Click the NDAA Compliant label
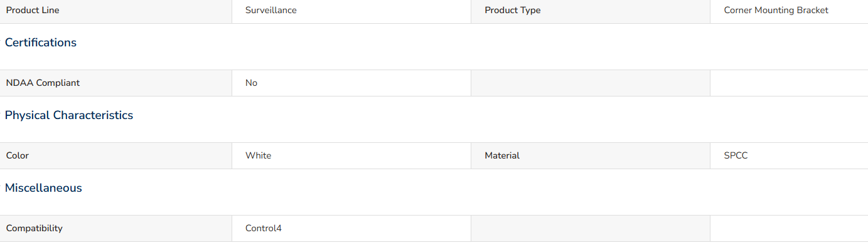 pyautogui.click(x=43, y=83)
